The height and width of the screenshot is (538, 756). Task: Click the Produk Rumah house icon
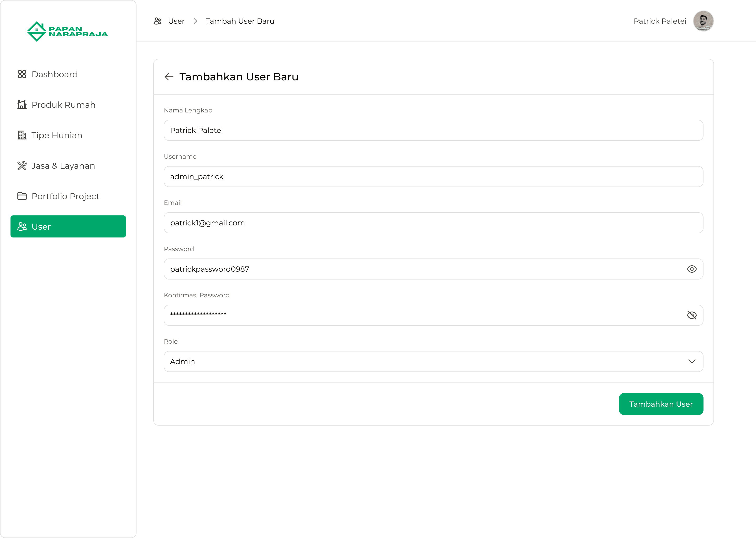(x=22, y=105)
